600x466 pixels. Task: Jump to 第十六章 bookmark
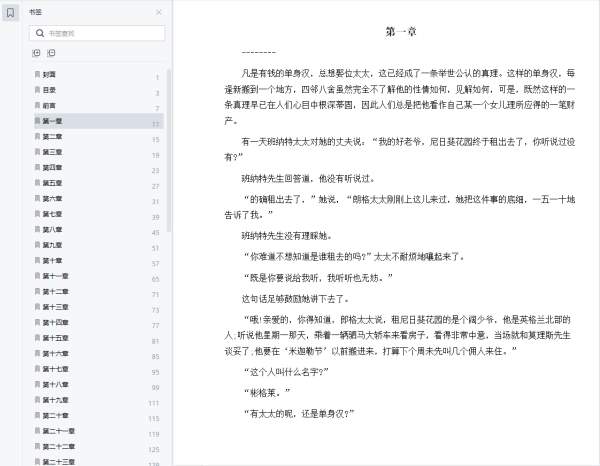pyautogui.click(x=99, y=354)
